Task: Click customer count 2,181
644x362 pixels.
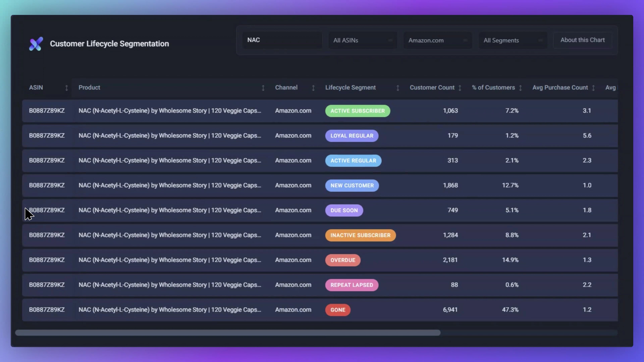Action: 450,260
